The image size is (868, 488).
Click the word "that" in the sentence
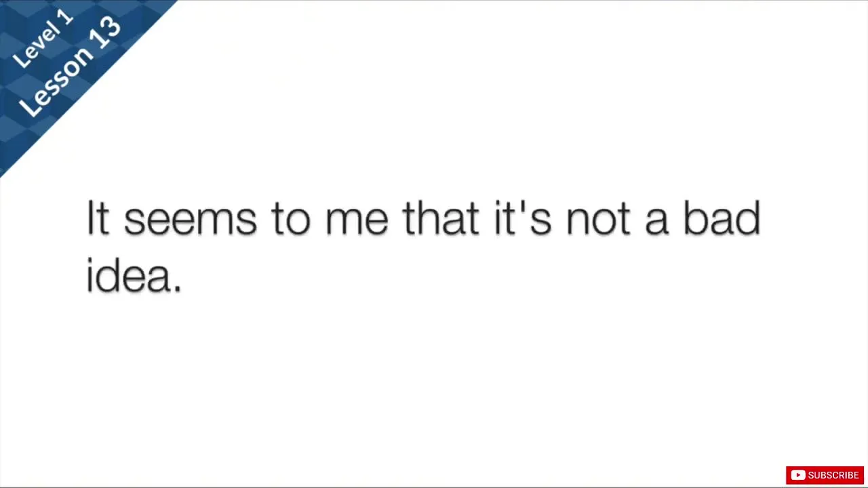pyautogui.click(x=441, y=218)
